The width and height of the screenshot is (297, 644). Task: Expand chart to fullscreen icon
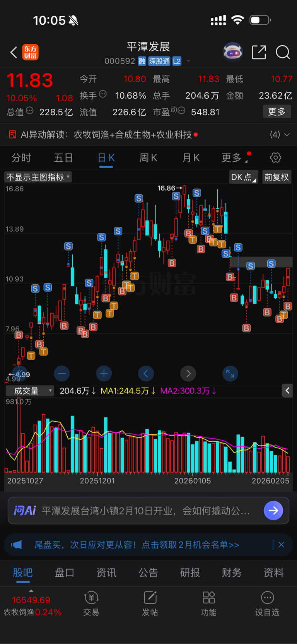pos(230,373)
